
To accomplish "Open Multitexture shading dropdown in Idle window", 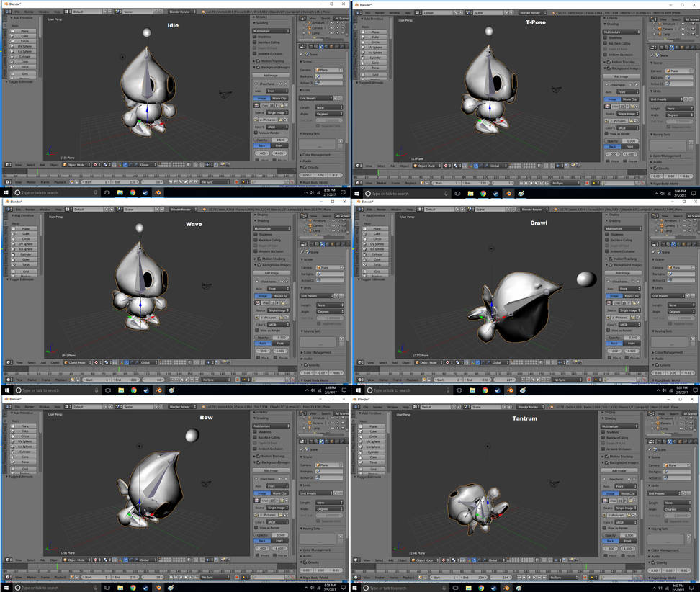I will pyautogui.click(x=272, y=31).
